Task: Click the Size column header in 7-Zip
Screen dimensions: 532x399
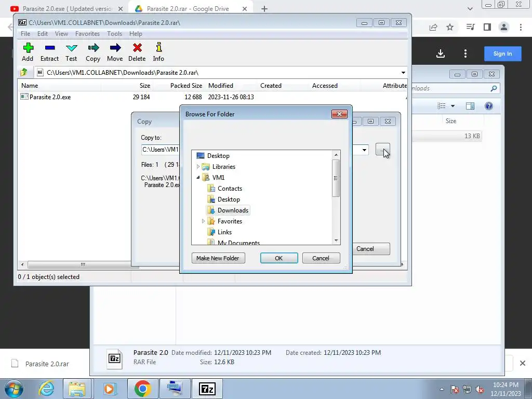Action: click(127, 86)
